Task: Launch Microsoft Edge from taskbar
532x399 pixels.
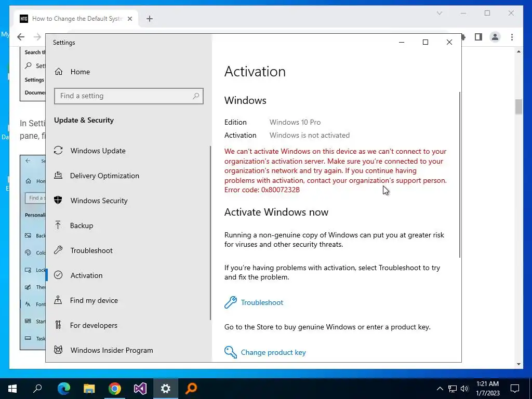Action: coord(63,389)
